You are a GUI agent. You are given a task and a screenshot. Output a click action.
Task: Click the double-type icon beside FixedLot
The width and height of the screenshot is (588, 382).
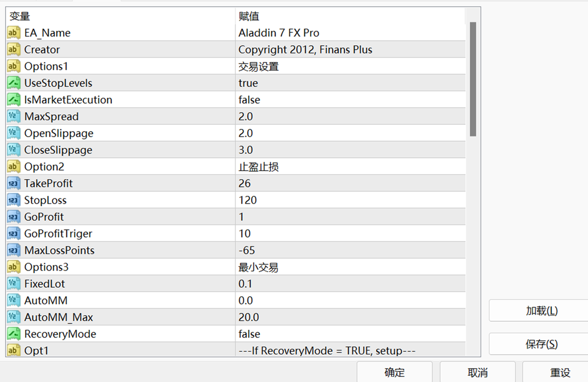click(14, 284)
